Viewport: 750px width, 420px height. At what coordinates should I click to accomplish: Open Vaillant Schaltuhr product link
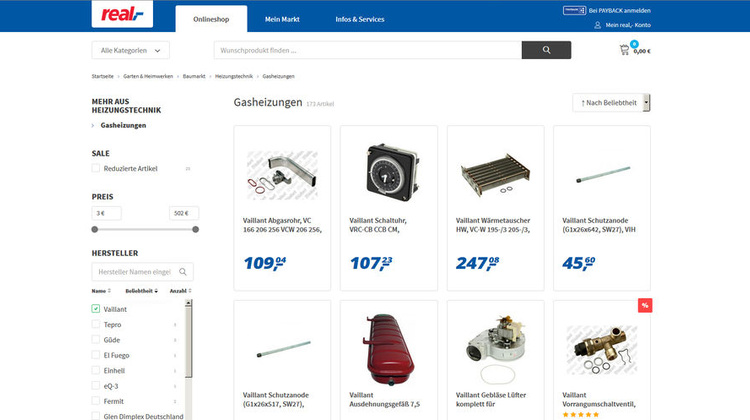click(x=378, y=225)
